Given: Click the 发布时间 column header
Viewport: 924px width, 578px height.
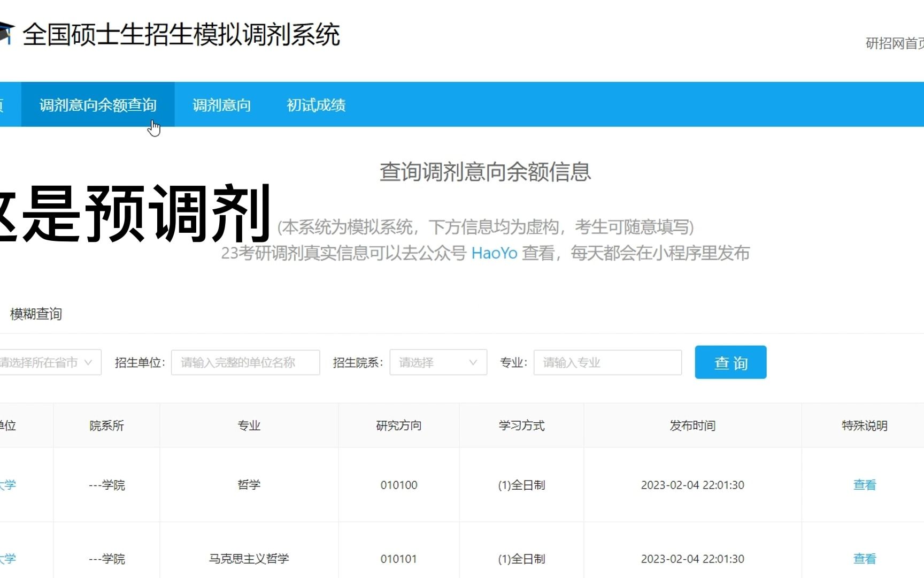Looking at the screenshot, I should 692,425.
